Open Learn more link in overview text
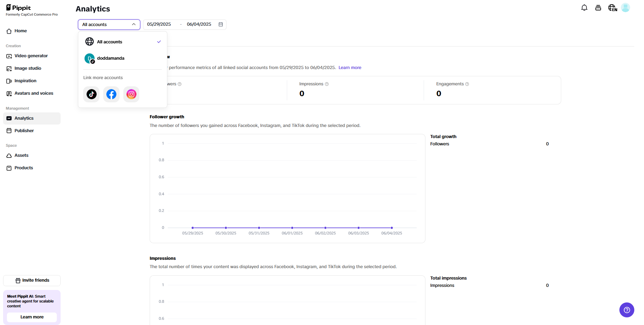 tap(350, 68)
